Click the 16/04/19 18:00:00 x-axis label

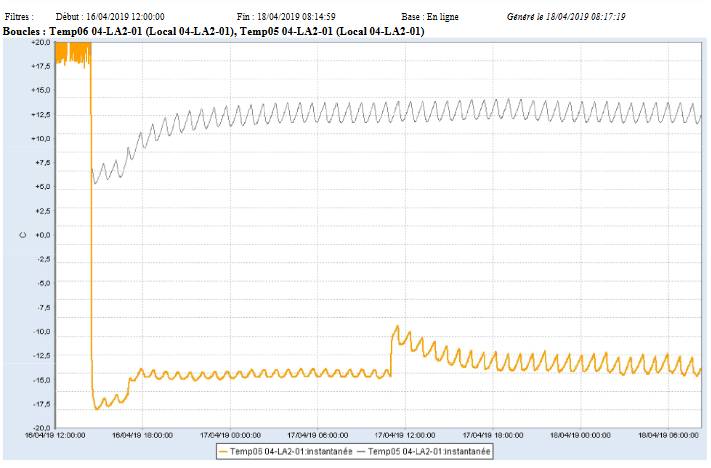(x=142, y=435)
